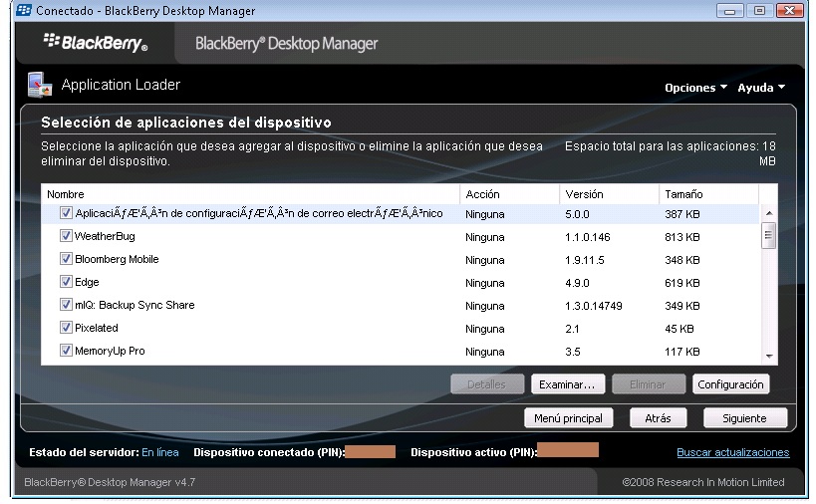Screen dimensions: 816x504
Task: Toggle the Edge application checkbox
Action: [x=66, y=282]
